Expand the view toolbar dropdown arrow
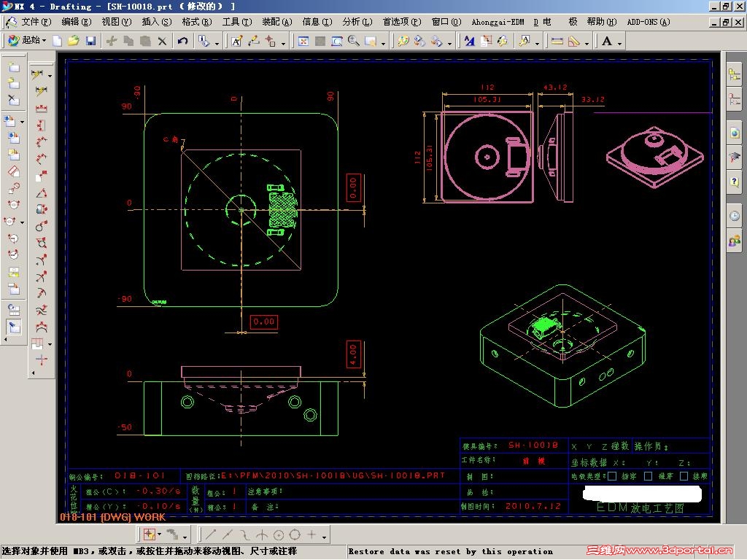 point(384,43)
